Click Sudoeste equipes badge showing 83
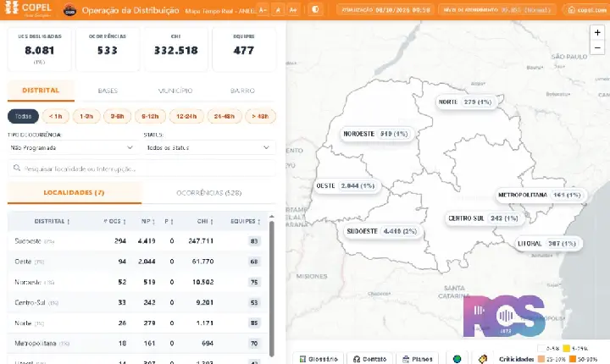 (x=254, y=241)
